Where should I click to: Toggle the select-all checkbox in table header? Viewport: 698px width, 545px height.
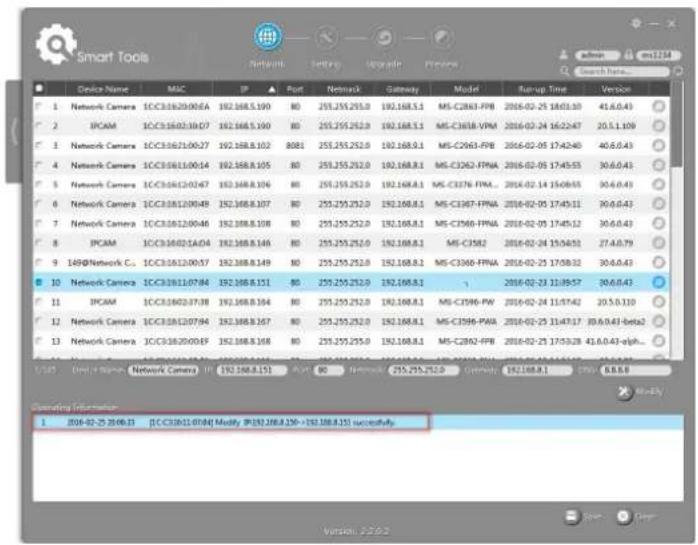[x=39, y=88]
